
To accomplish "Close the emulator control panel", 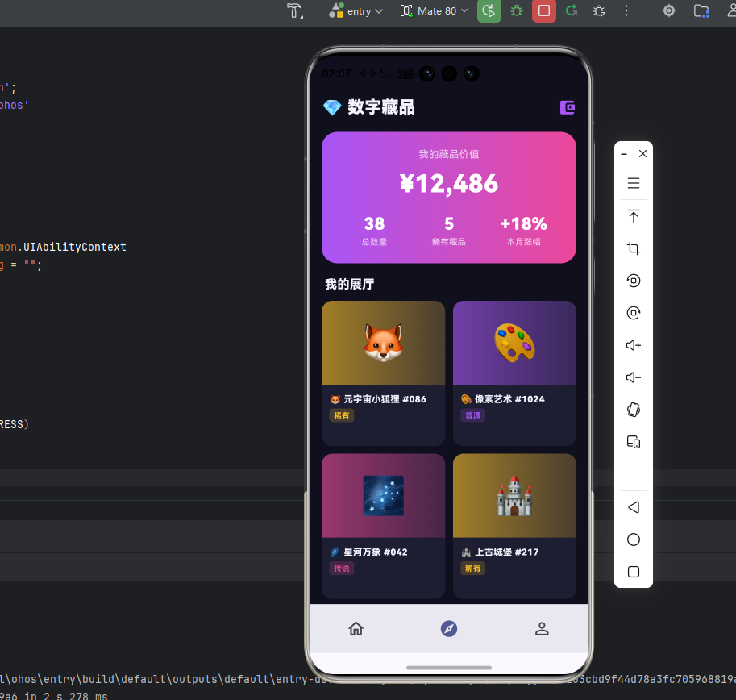I will [642, 153].
